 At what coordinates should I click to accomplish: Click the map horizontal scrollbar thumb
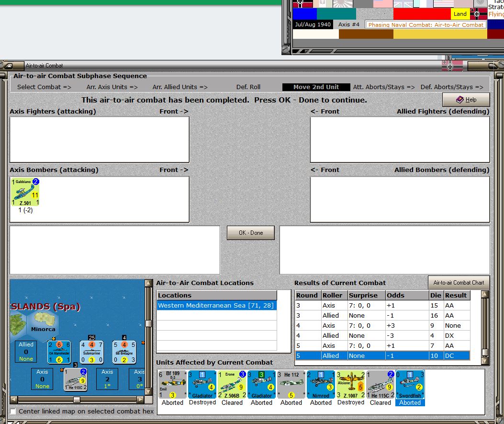point(77,400)
